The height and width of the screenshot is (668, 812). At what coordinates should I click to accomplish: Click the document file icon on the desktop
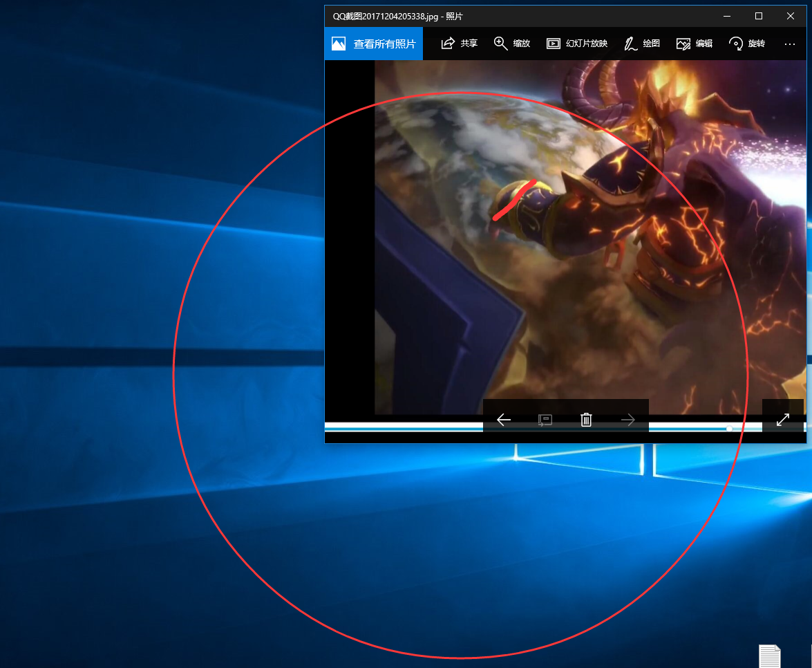[x=770, y=656]
